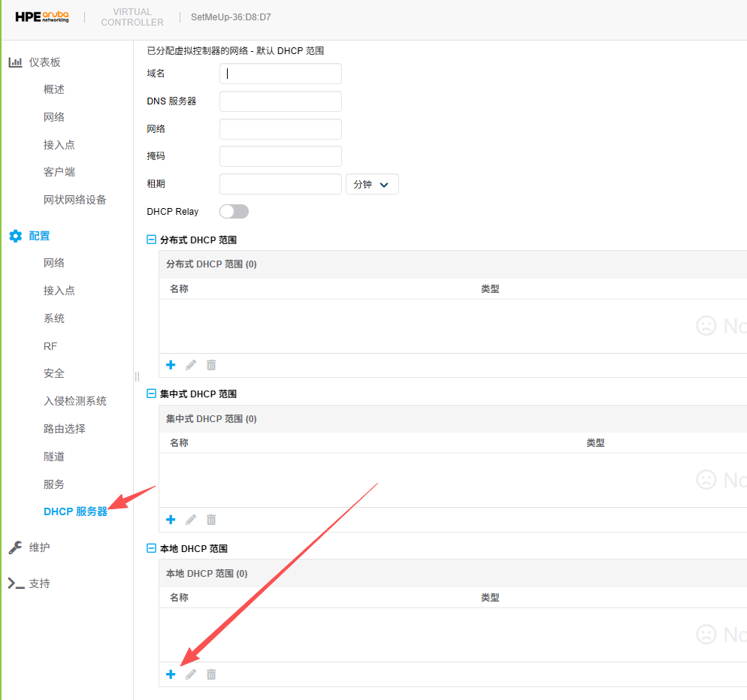Open the 维护 menu section
The width and height of the screenshot is (747, 700).
[39, 548]
